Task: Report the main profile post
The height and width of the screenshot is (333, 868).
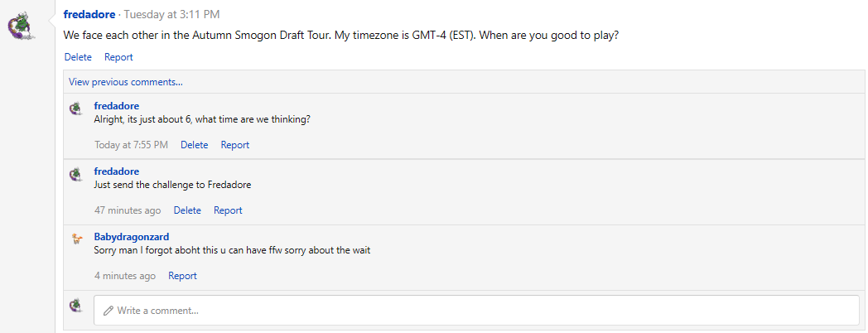Action: point(118,57)
